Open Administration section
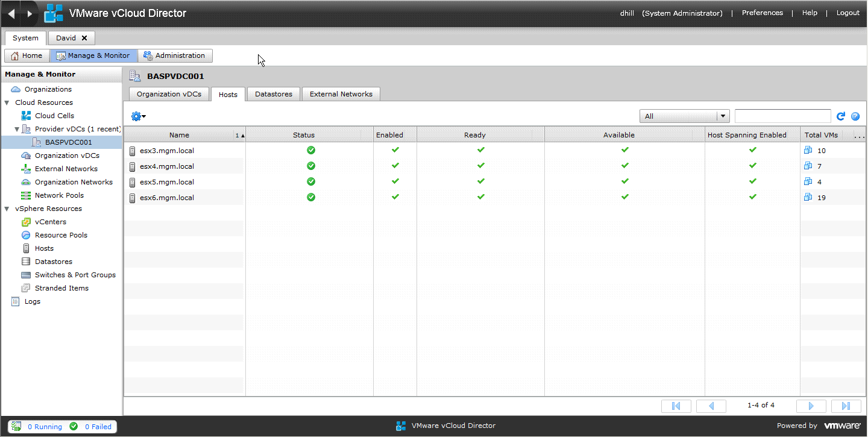Viewport: 868px width, 437px height. coord(175,55)
